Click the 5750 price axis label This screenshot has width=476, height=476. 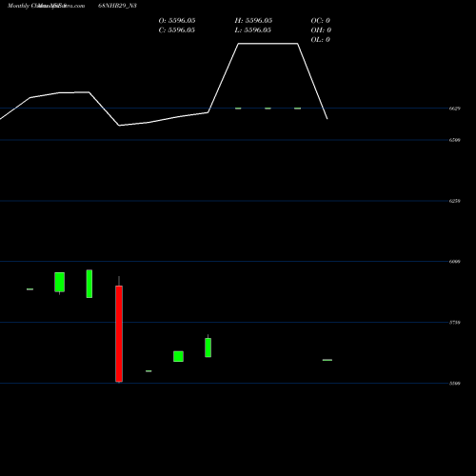[455, 323]
